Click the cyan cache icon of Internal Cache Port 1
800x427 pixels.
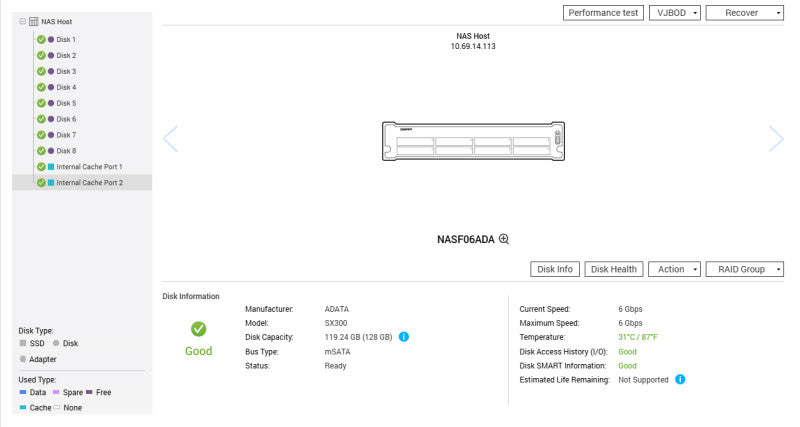click(51, 167)
